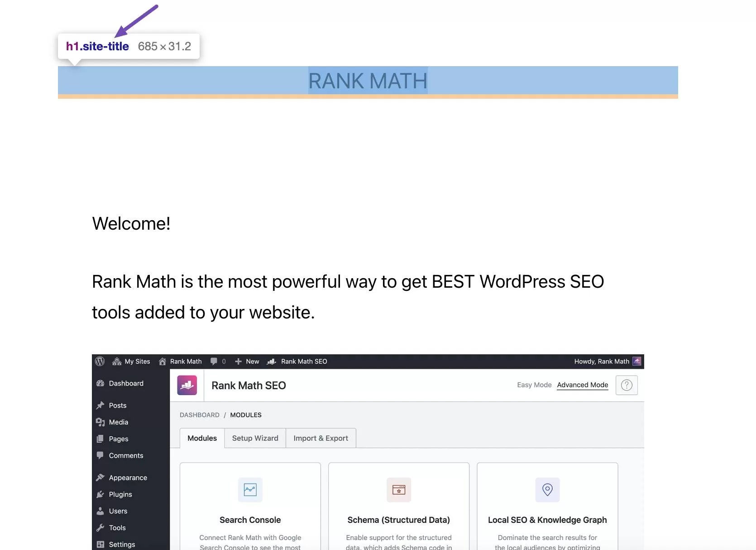Open help via the question mark button
This screenshot has width=756, height=550.
click(x=627, y=385)
